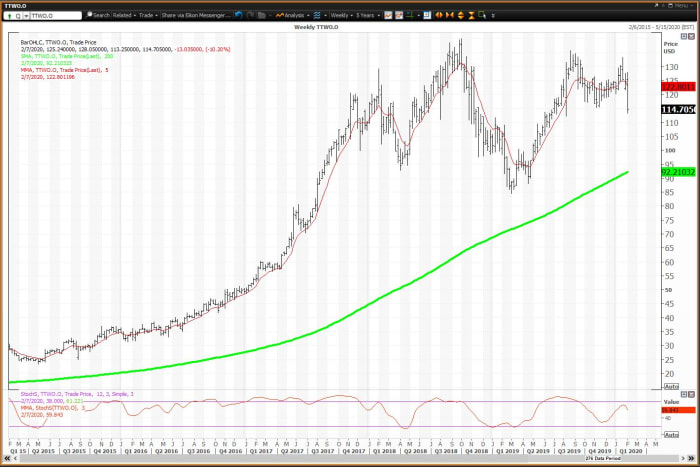Open the Analysis chart tools
The image size is (700, 467).
coord(293,15)
